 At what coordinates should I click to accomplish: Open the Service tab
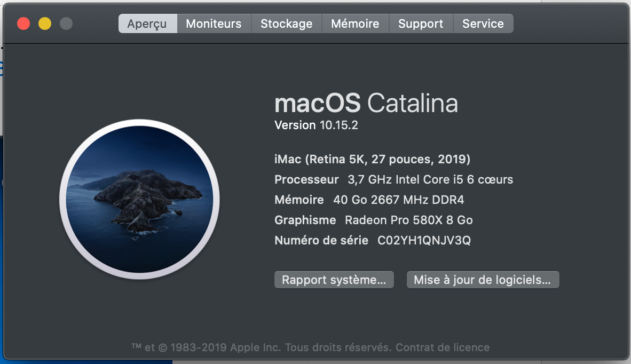click(483, 23)
